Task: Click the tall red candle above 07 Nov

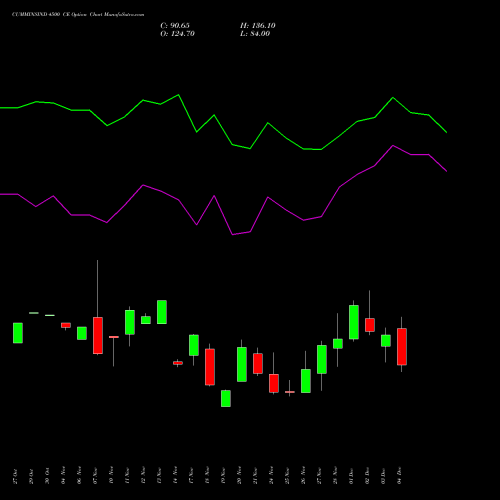Action: pos(98,335)
